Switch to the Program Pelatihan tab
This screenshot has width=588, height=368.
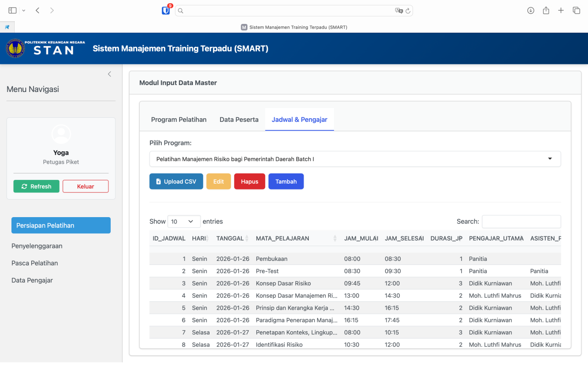pos(179,120)
